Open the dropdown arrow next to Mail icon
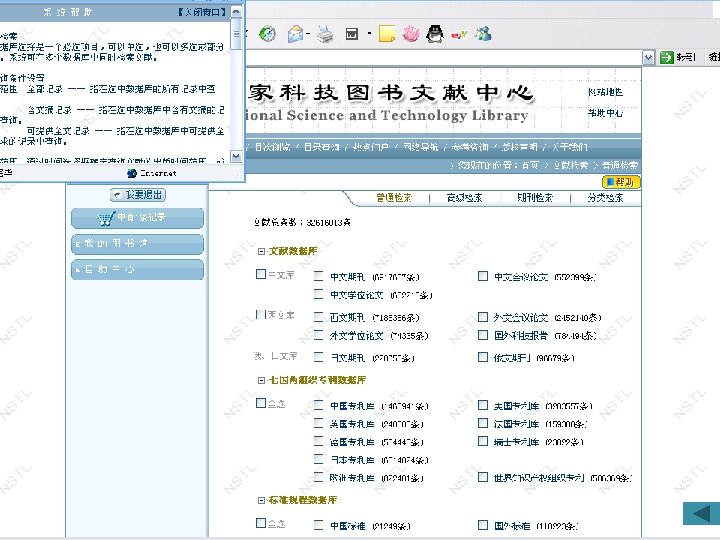Screen dimensions: 720x540 click(x=308, y=34)
